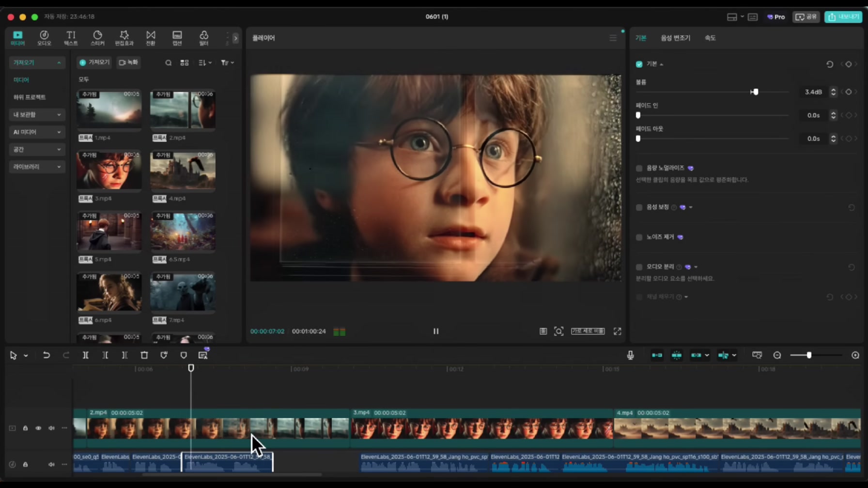Click the 내보내기 export button
This screenshot has width=868, height=488.
(x=843, y=17)
